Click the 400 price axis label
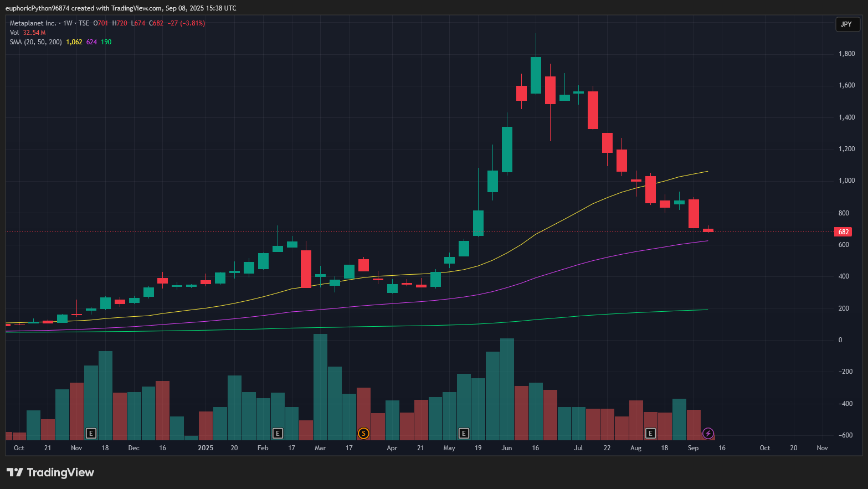Screen dimensions: 868x489 point(844,276)
